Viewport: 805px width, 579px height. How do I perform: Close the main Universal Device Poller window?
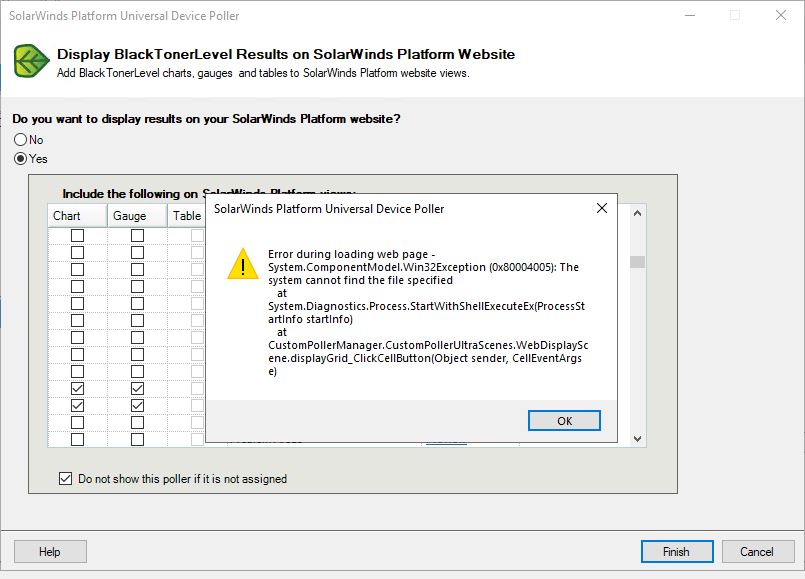point(781,15)
